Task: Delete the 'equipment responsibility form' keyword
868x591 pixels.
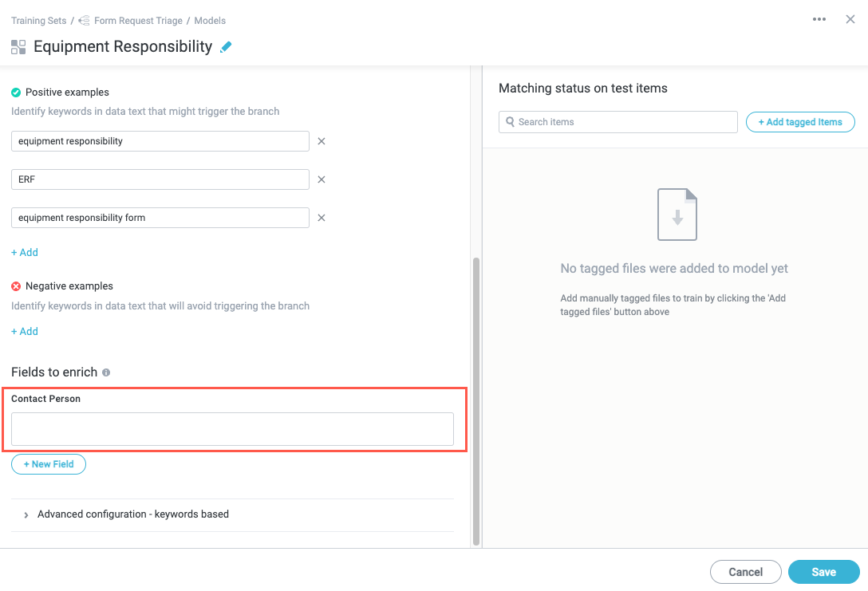Action: [x=322, y=218]
